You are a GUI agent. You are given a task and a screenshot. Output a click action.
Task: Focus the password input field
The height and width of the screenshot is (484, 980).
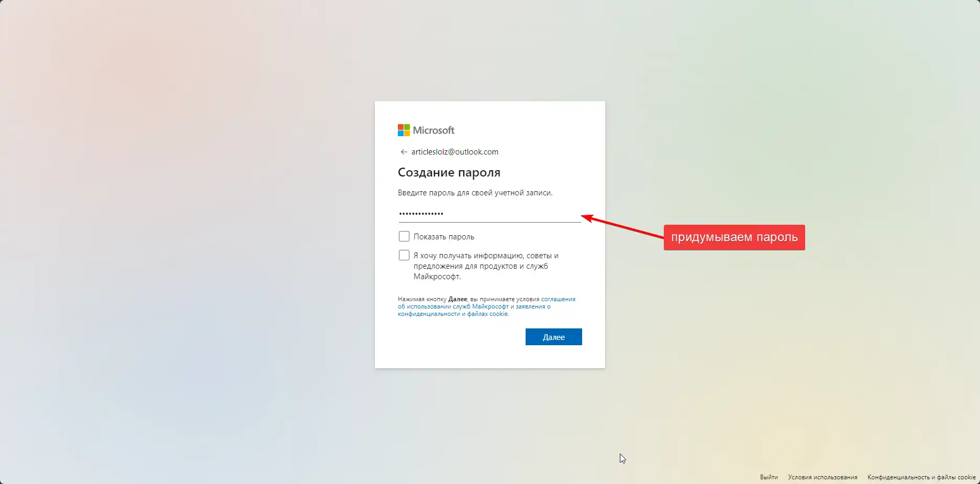click(x=489, y=214)
